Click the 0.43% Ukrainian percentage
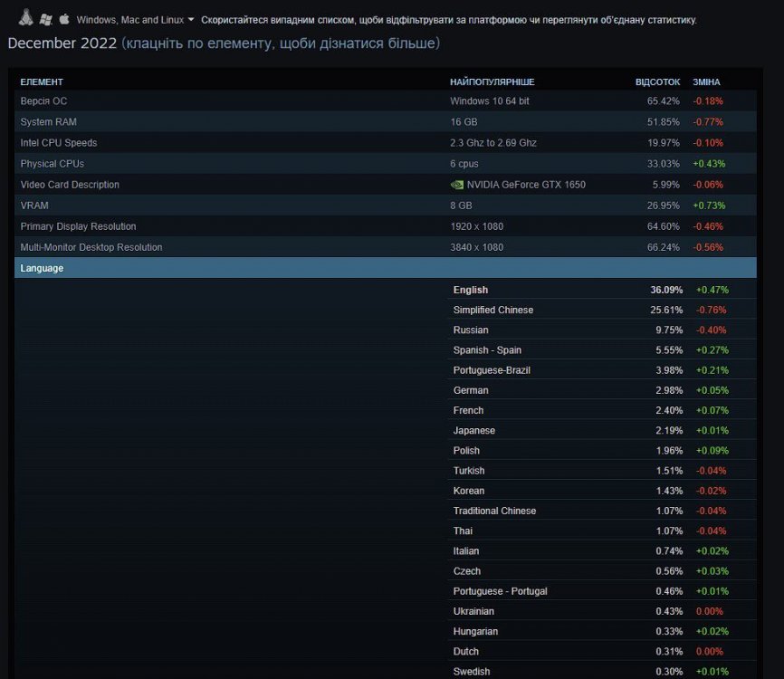This screenshot has width=784, height=679. (669, 611)
